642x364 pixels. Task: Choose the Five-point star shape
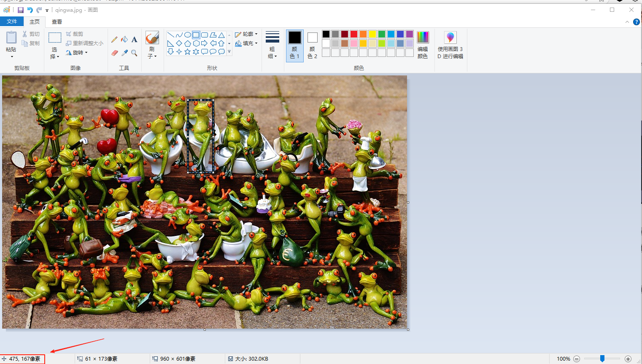pyautogui.click(x=188, y=52)
